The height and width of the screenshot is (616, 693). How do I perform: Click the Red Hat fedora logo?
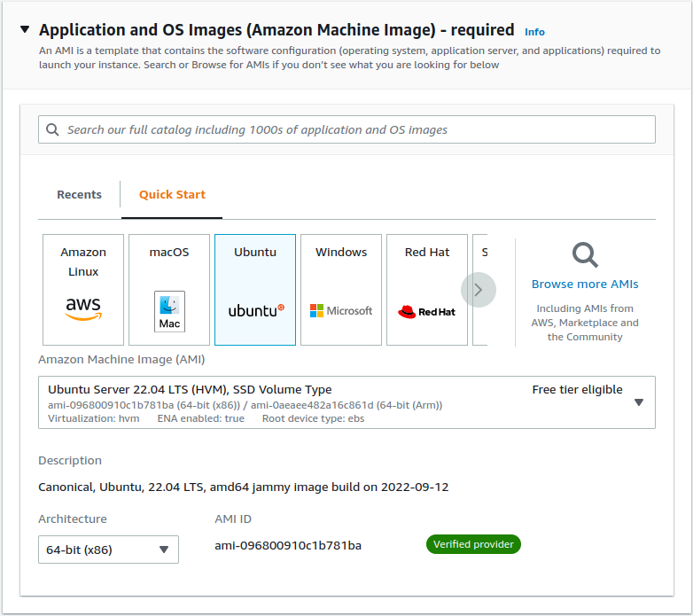point(426,311)
